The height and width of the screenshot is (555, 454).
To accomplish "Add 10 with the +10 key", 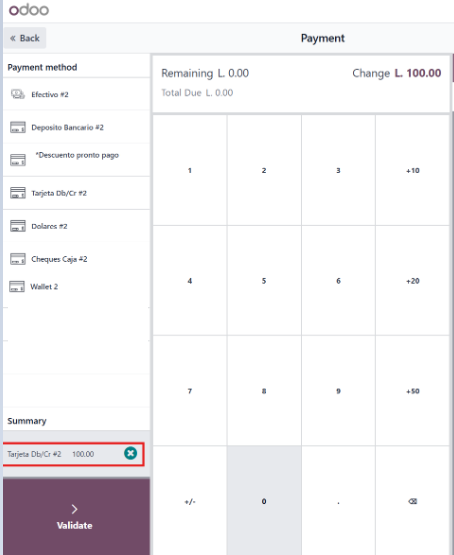I will pos(413,170).
